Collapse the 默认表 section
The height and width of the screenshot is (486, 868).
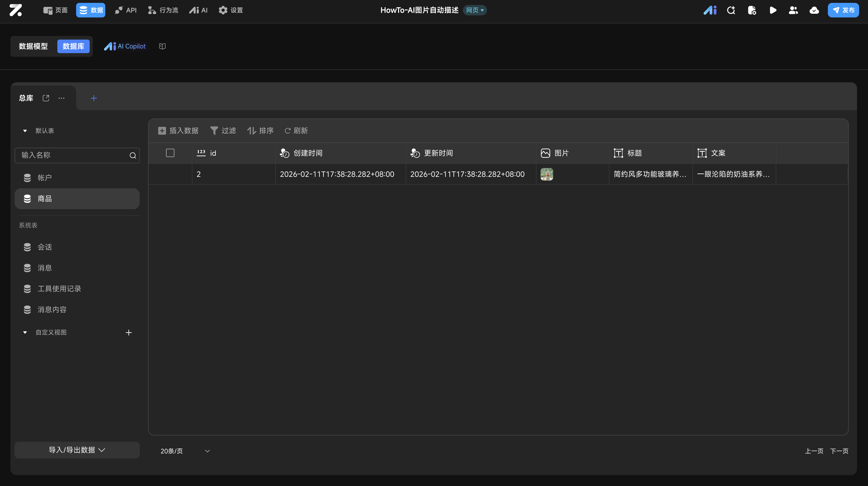click(x=25, y=131)
